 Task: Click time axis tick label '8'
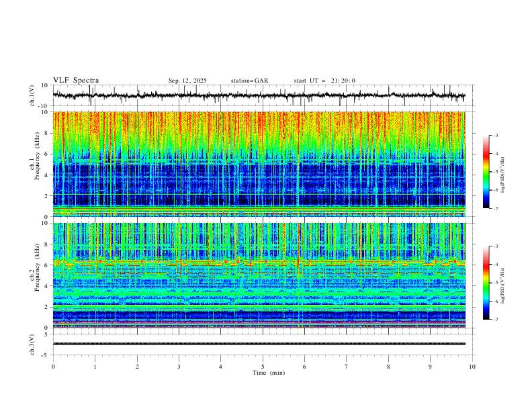coord(388,367)
